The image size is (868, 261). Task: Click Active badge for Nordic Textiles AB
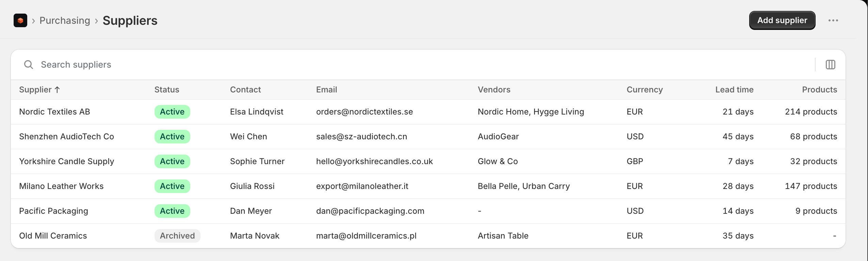(172, 112)
